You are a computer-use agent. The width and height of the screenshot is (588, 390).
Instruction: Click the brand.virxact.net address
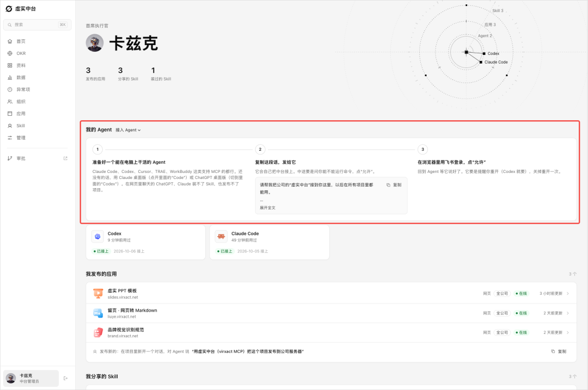122,336
